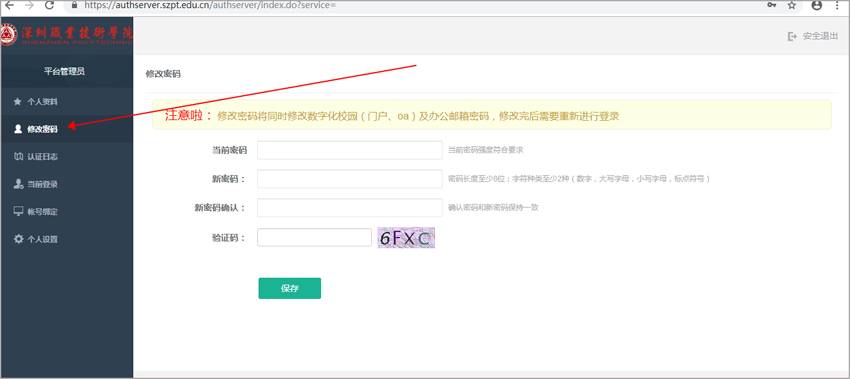Click the user icon beside 当前登录
The height and width of the screenshot is (379, 850).
tap(18, 184)
